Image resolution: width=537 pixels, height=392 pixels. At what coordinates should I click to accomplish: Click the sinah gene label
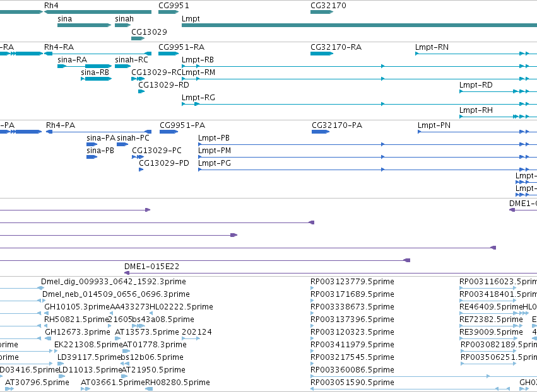(x=124, y=19)
